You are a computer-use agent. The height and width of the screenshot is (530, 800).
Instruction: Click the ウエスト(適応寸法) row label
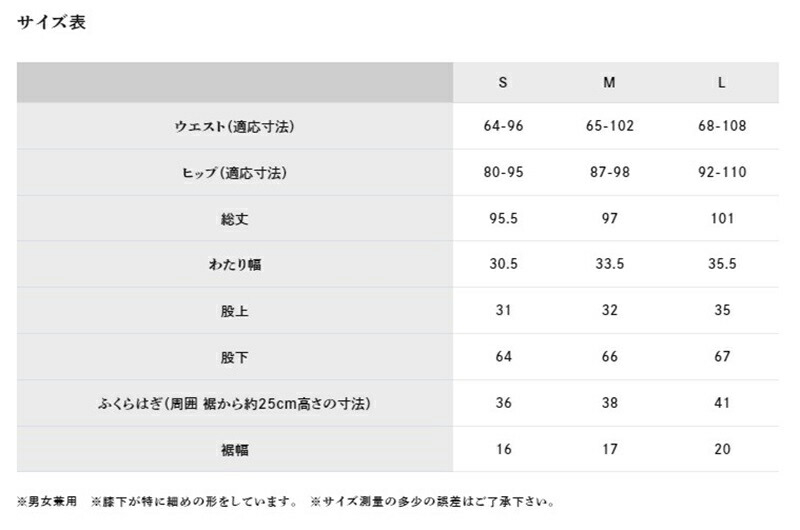click(234, 127)
